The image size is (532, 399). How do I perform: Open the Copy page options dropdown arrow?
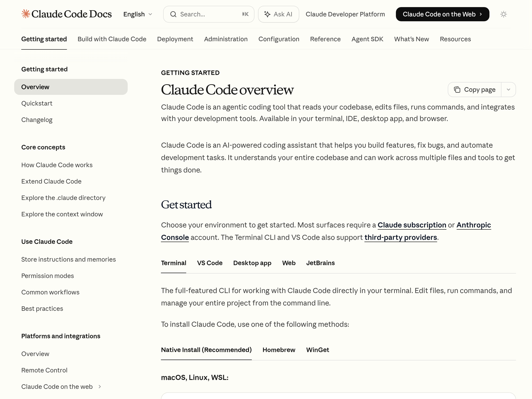(508, 90)
